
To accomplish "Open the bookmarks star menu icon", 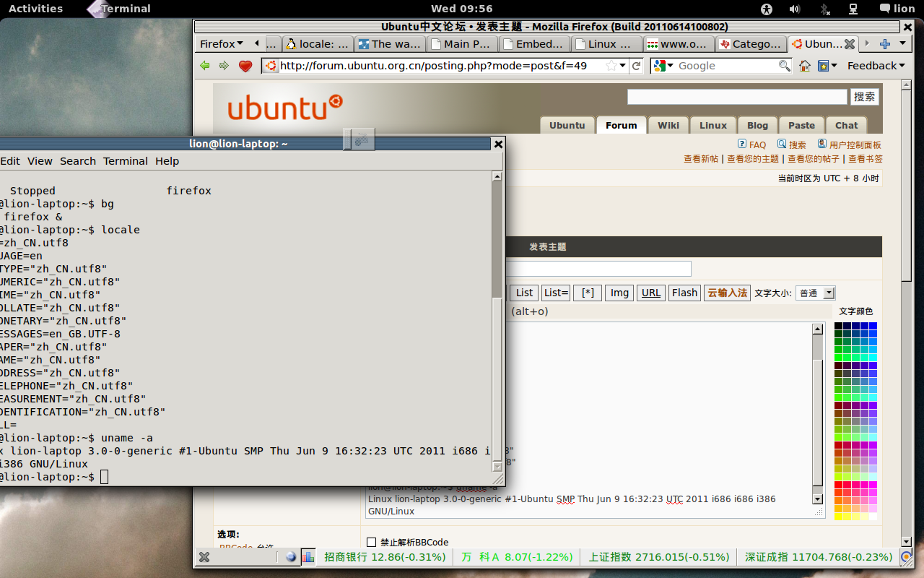I will point(827,66).
